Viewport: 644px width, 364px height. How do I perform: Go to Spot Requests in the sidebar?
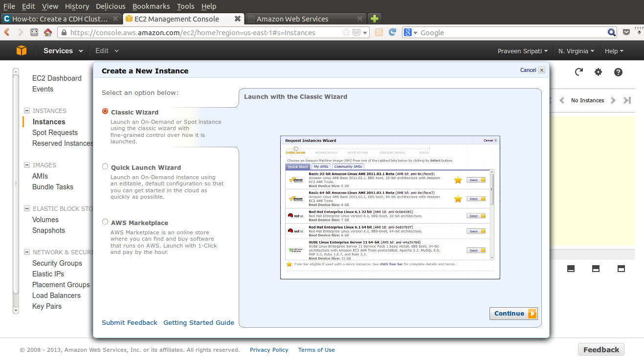[x=55, y=133]
